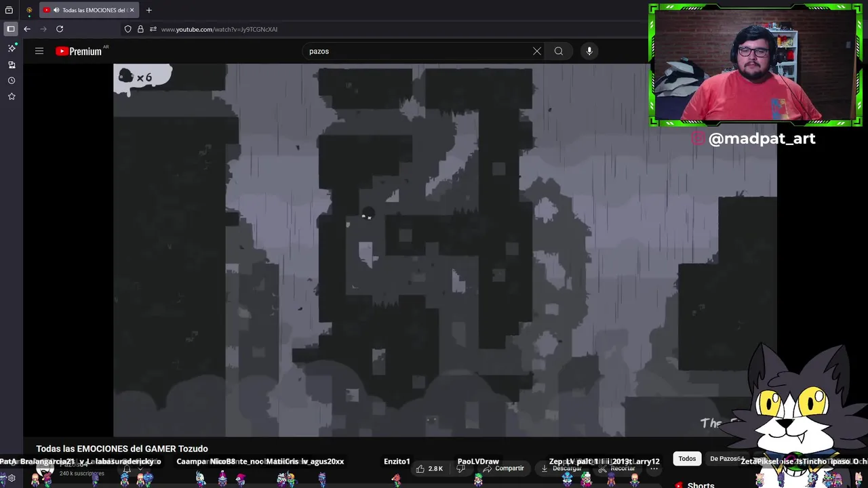Start voice search with microphone
This screenshot has width=868, height=488.
[589, 51]
